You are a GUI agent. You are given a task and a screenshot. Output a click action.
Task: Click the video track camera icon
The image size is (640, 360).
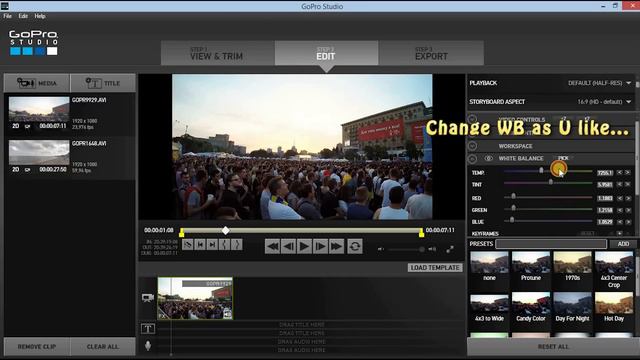pos(148,298)
